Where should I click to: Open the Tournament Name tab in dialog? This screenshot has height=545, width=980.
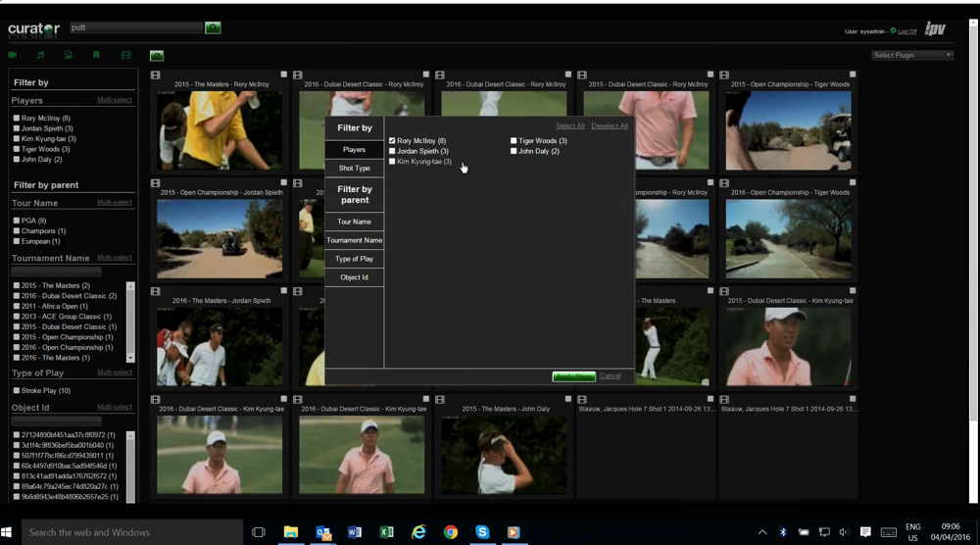354,240
